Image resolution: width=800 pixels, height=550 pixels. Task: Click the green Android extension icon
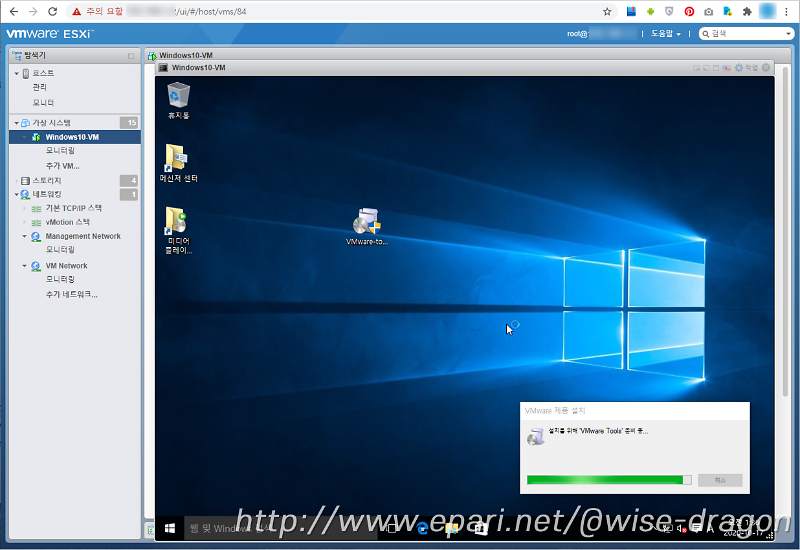(x=651, y=11)
